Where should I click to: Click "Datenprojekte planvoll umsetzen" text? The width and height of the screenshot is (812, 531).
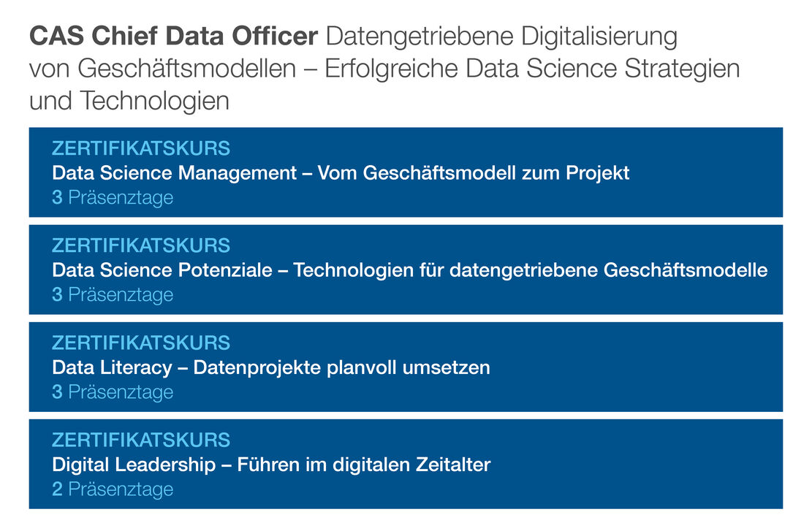341,367
